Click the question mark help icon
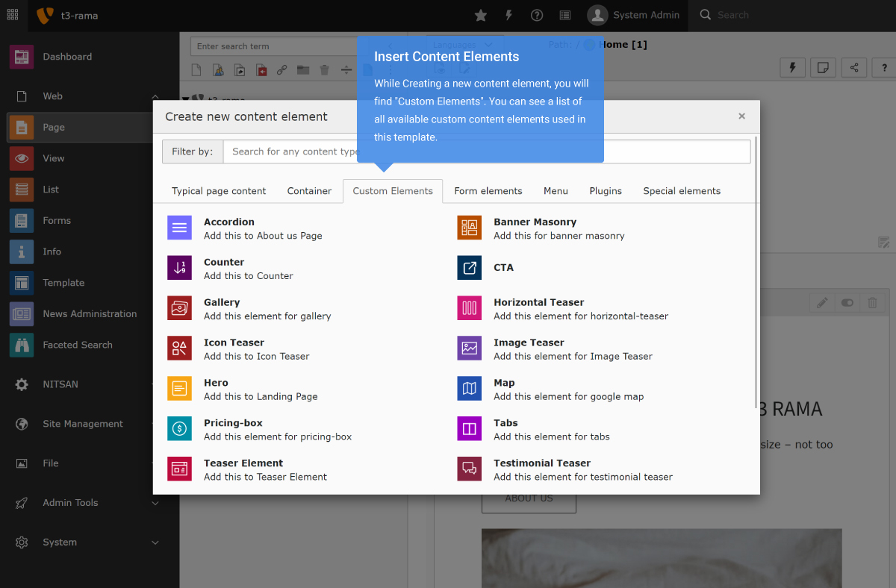Image resolution: width=896 pixels, height=588 pixels. point(536,15)
